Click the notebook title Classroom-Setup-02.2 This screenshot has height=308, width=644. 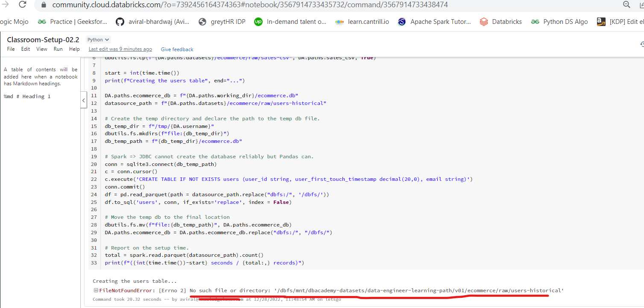click(x=43, y=40)
